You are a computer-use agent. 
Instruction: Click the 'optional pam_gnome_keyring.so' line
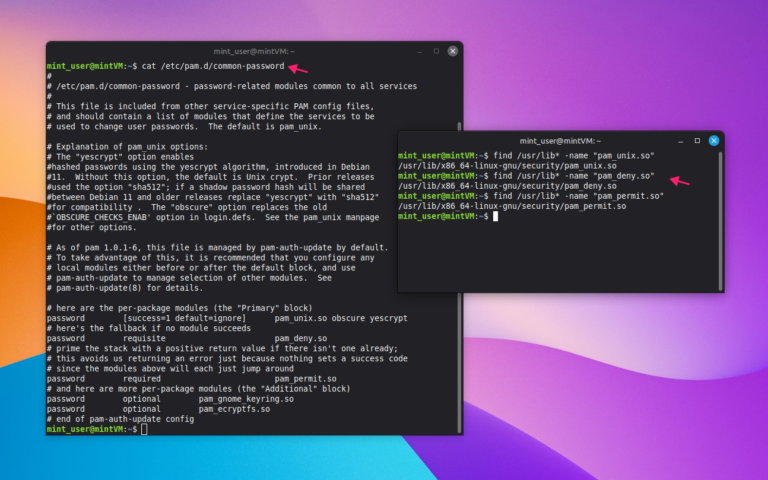[170, 399]
